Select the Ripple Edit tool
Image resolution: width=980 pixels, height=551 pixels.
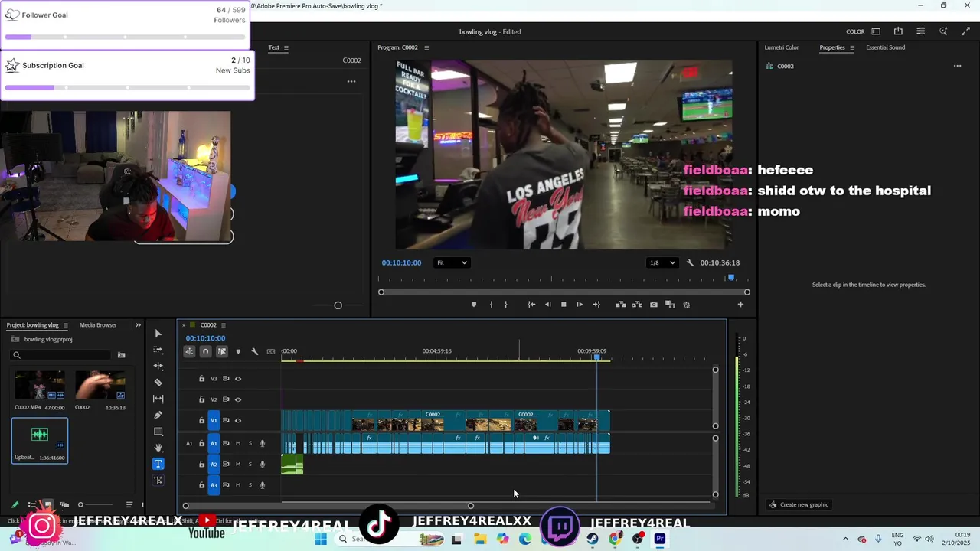point(158,366)
